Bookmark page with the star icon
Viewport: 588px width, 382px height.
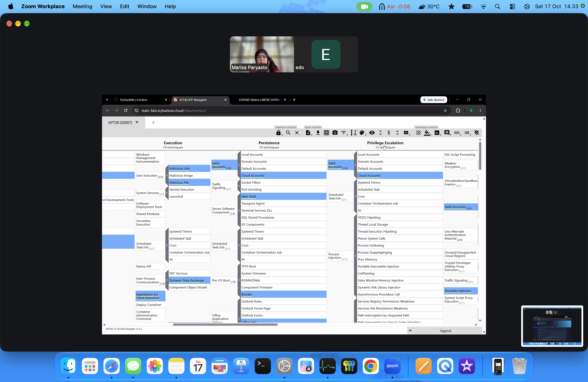tap(445, 110)
